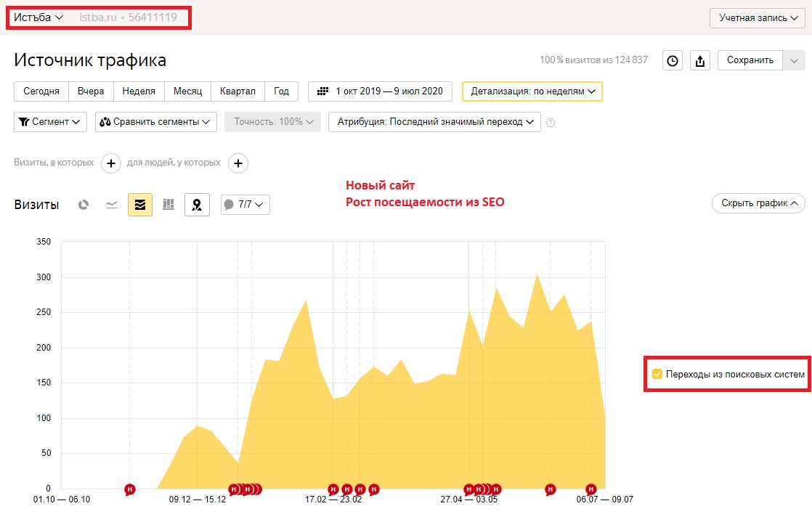Image resolution: width=812 pixels, height=522 pixels.
Task: Switch to column chart view icon
Action: (169, 205)
